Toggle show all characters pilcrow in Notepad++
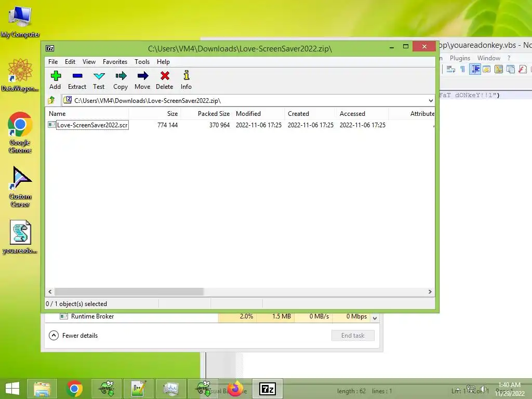 point(462,69)
